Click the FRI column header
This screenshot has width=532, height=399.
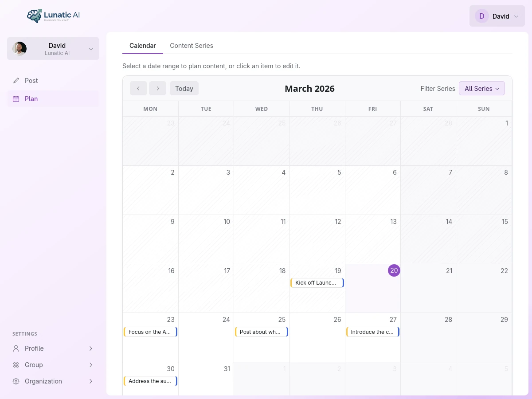(373, 109)
